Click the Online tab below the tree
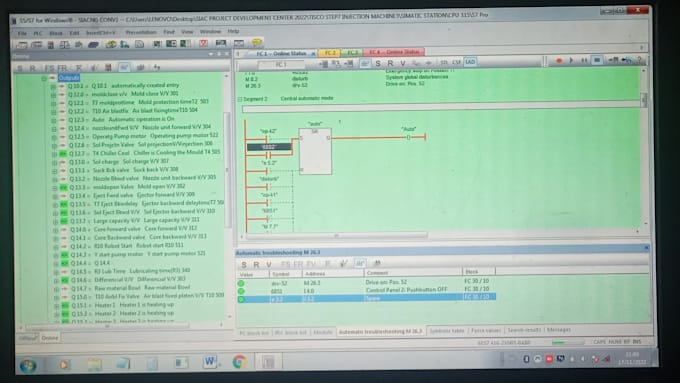Viewport: 680px width, 383px height. click(x=50, y=338)
